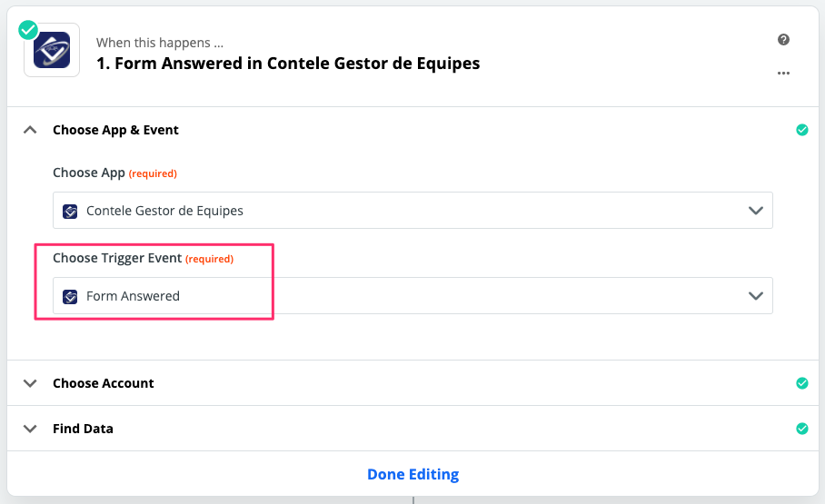The width and height of the screenshot is (825, 504).
Task: Click the small Contele icon beside Form Answered
Action: click(x=70, y=296)
